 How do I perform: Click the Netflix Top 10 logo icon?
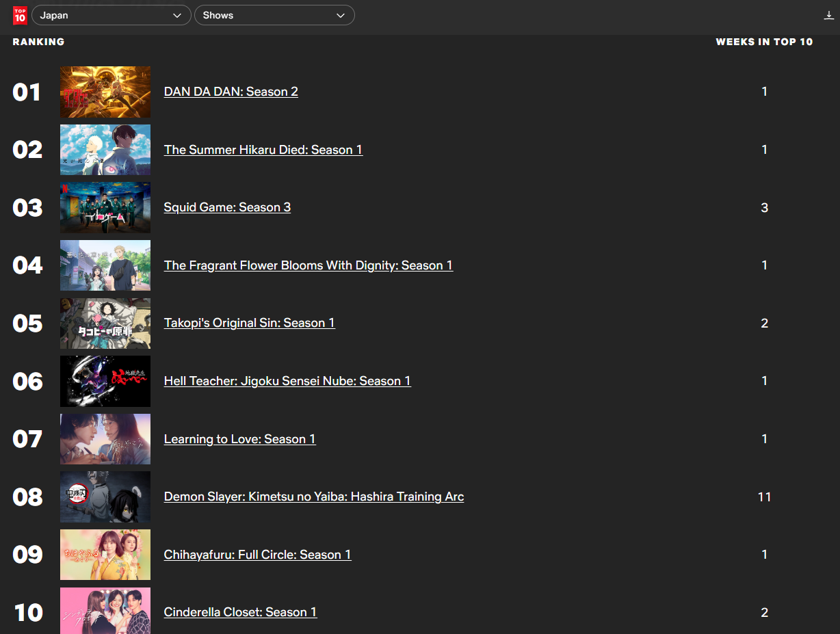(x=20, y=15)
